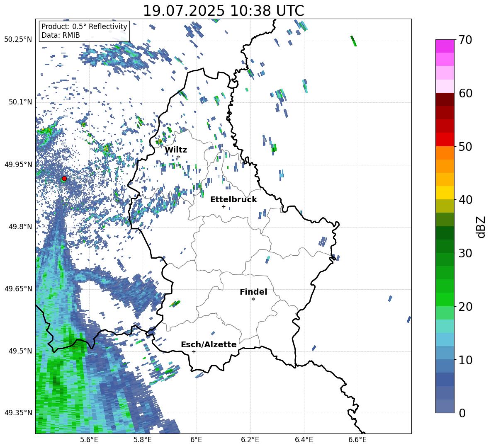The height and width of the screenshot is (448, 491).
Task: Click the Data: RMIB text
Action: [61, 35]
